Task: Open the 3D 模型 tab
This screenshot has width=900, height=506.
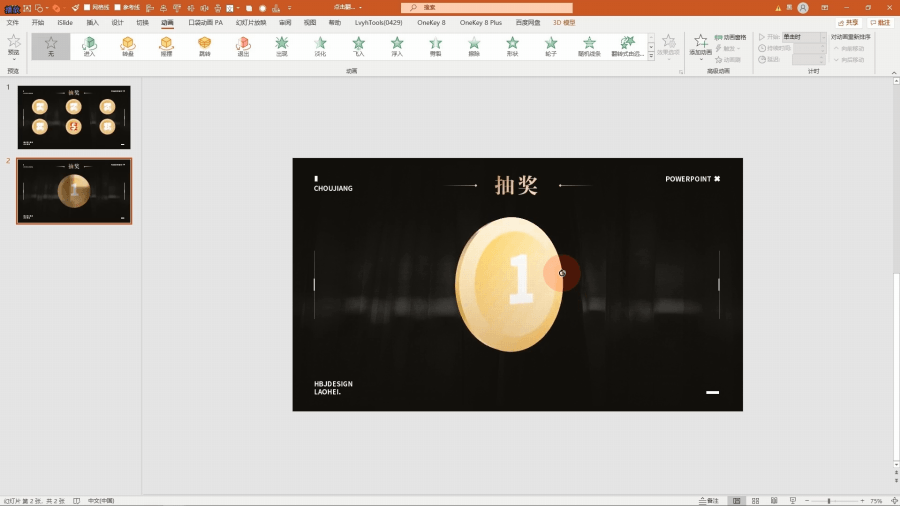Action: pos(564,22)
